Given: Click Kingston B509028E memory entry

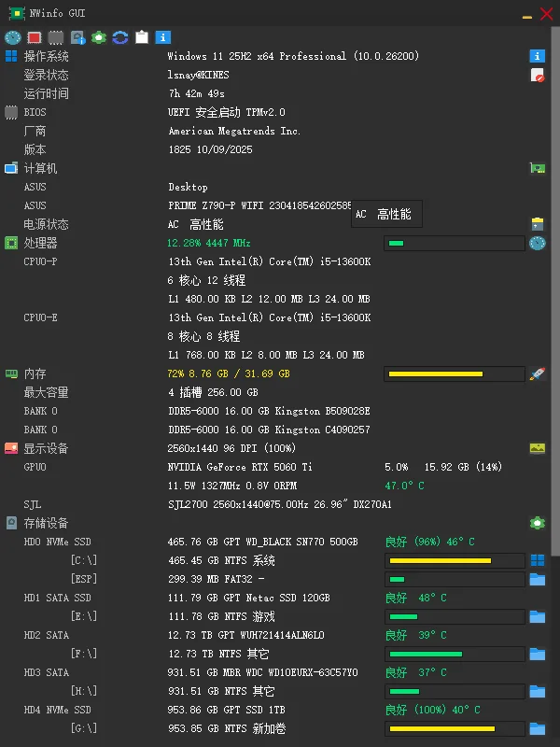Looking at the screenshot, I should click(269, 411).
